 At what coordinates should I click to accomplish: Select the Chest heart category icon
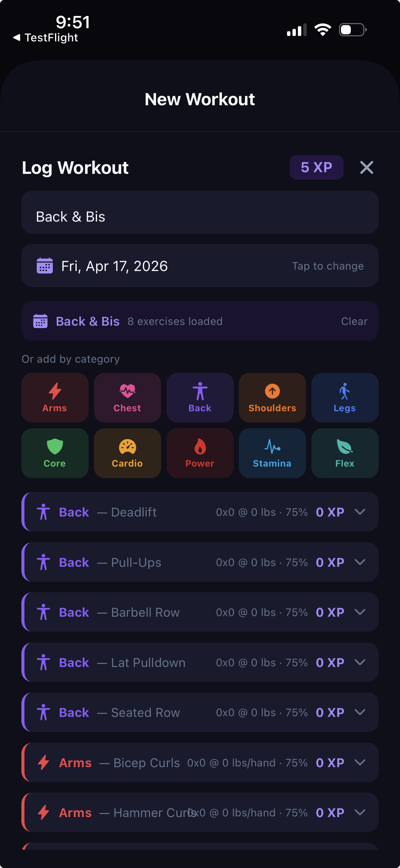pyautogui.click(x=127, y=397)
